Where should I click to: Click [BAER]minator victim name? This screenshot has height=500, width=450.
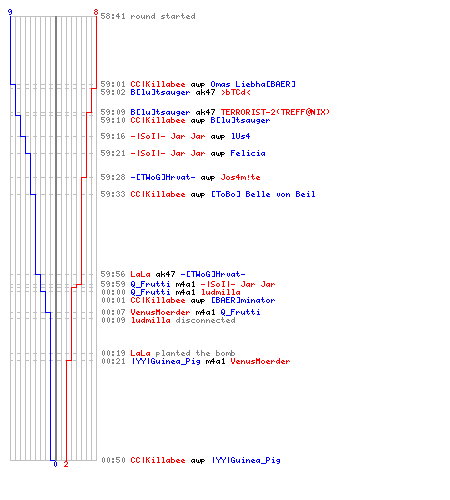[243, 300]
